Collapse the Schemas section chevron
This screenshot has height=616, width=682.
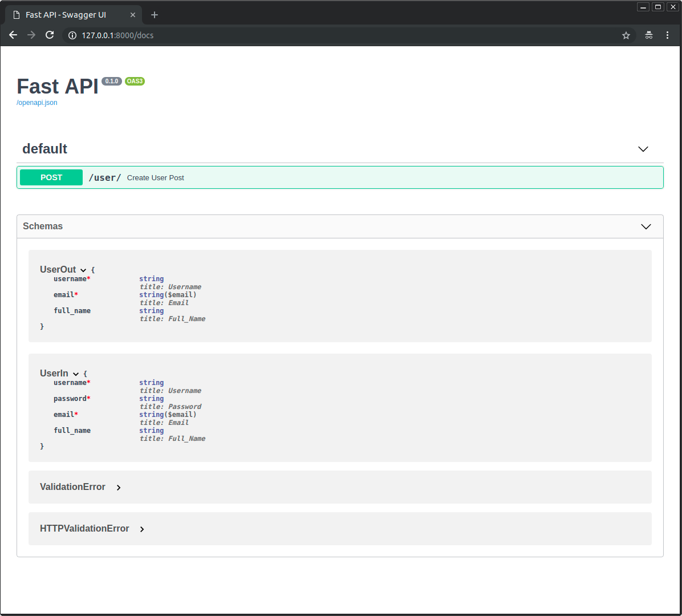646,226
